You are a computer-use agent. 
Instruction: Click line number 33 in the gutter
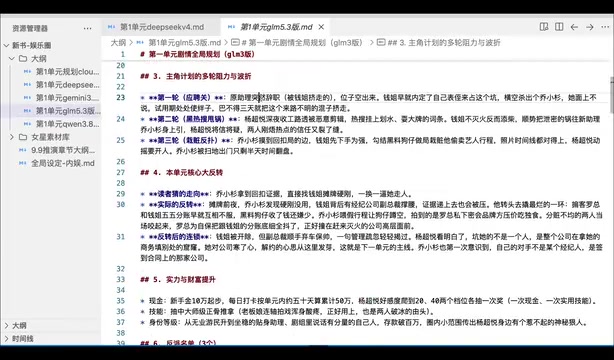(121, 280)
